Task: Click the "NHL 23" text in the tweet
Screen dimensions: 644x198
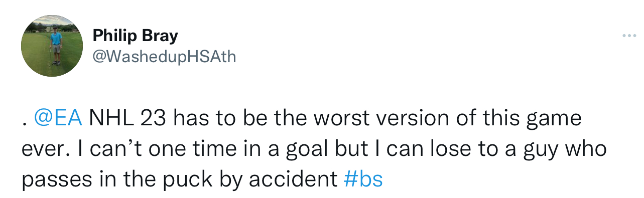Action: [x=129, y=119]
